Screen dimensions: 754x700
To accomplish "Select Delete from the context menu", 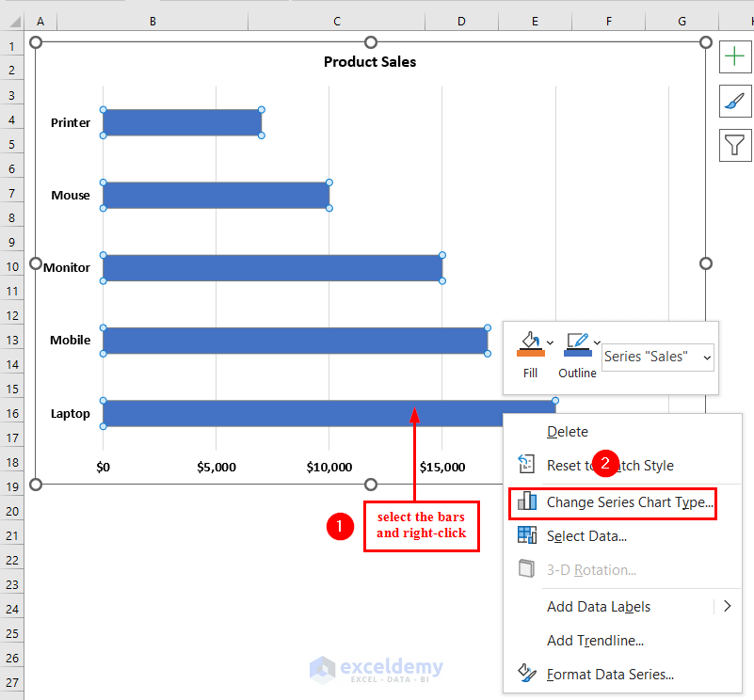I will [x=568, y=431].
